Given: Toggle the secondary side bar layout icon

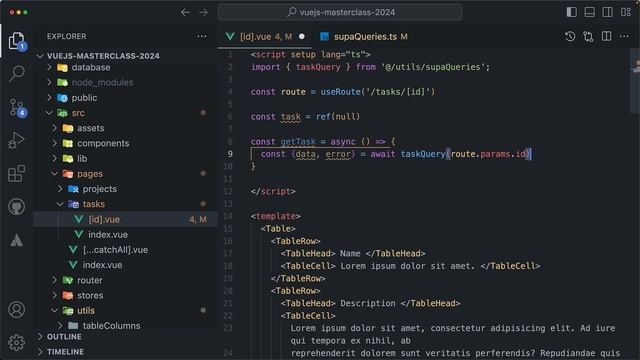Looking at the screenshot, I should (607, 12).
